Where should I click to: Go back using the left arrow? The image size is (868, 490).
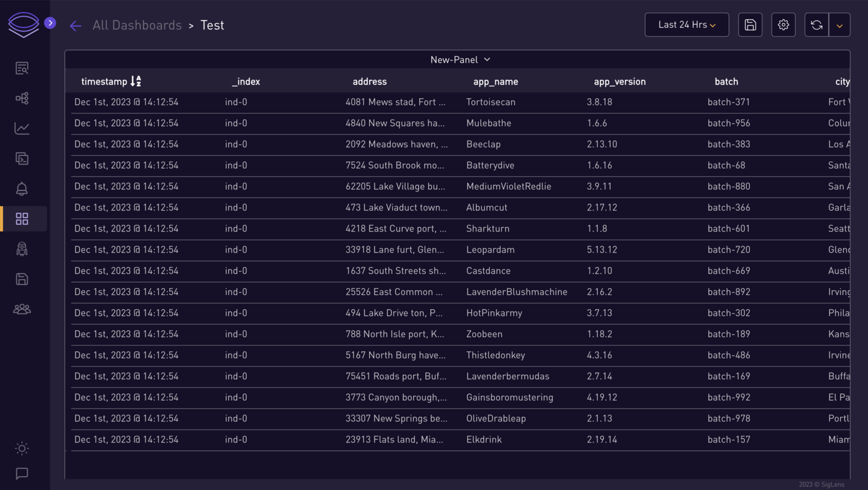(75, 25)
